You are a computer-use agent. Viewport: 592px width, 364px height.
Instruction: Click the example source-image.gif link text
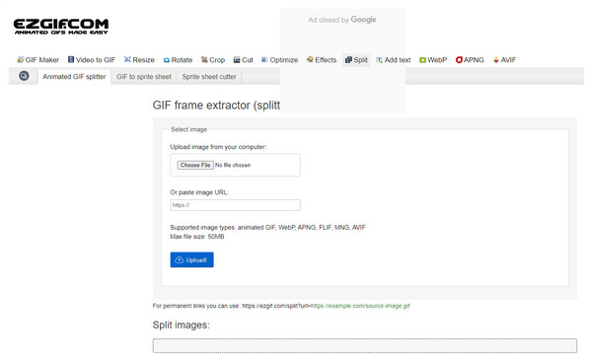(x=360, y=306)
